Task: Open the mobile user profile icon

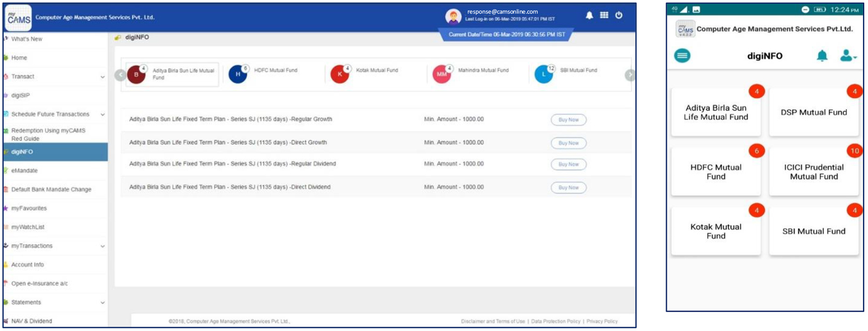Action: click(847, 55)
